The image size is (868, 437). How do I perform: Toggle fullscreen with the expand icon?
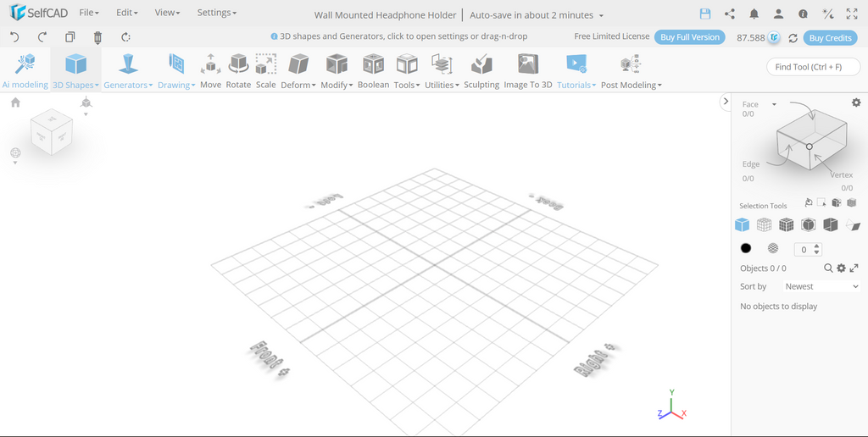point(852,14)
